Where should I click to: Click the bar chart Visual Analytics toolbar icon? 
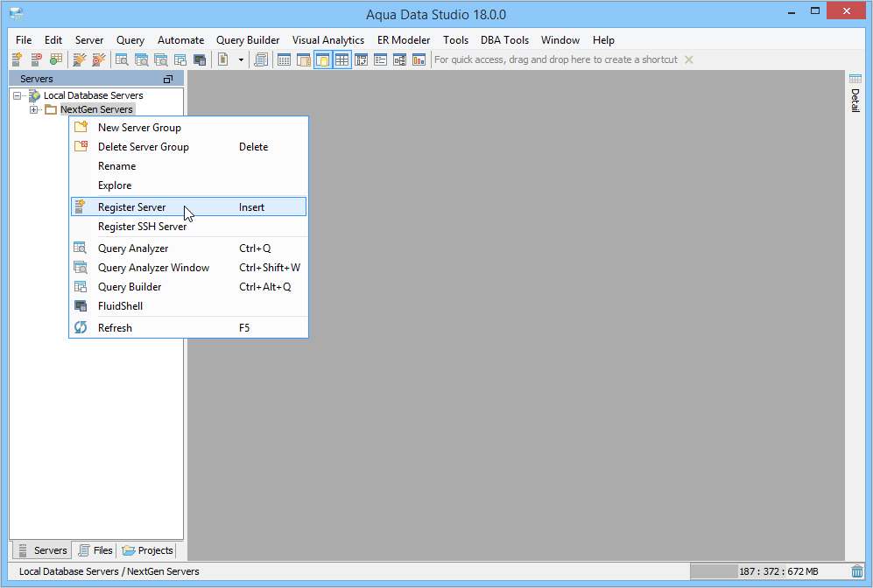pyautogui.click(x=419, y=59)
